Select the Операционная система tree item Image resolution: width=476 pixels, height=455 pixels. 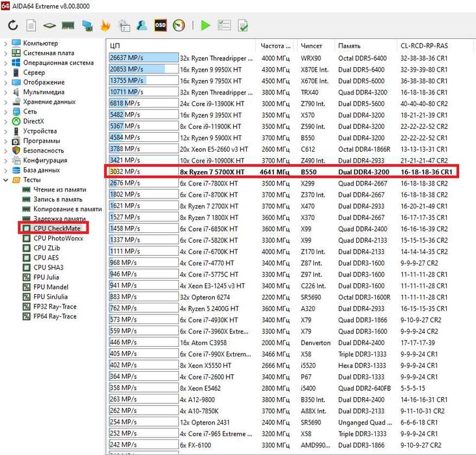[x=59, y=62]
